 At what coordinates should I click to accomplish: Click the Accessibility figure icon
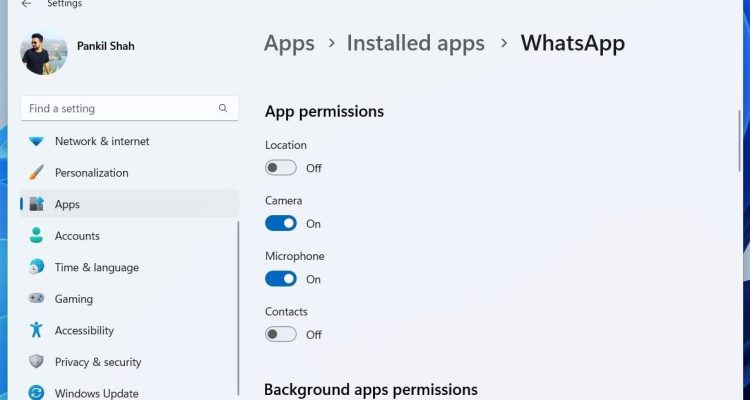[x=36, y=330]
